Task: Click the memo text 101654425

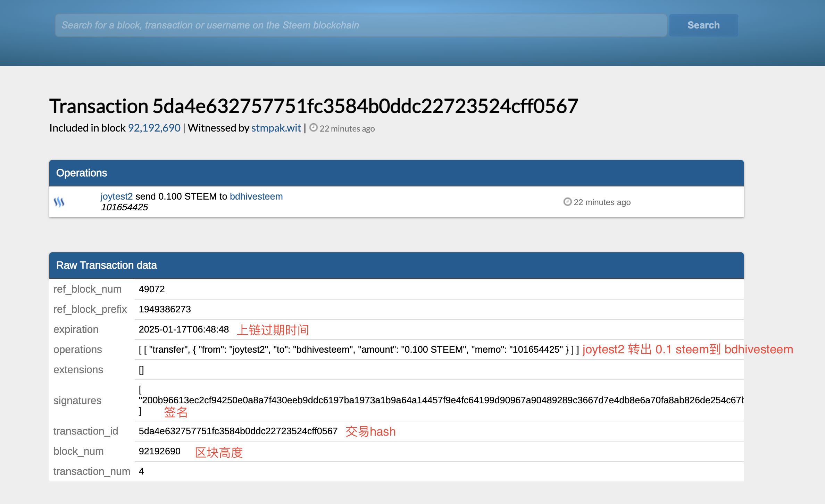Action: point(124,207)
